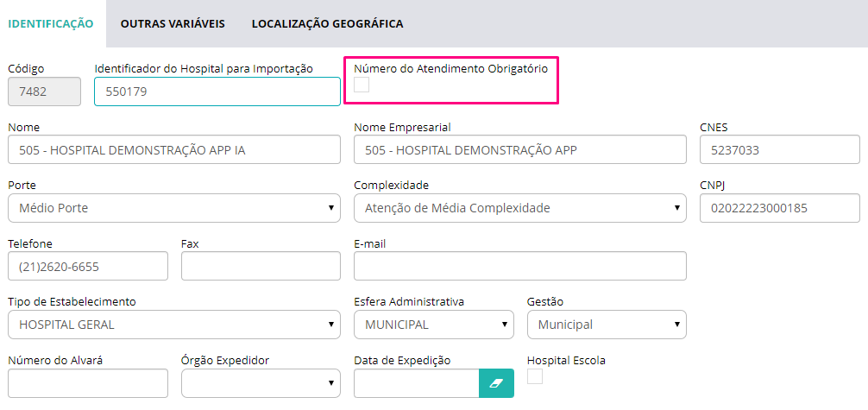Expand the Complexidade dropdown
This screenshot has height=410, width=868.
point(519,208)
